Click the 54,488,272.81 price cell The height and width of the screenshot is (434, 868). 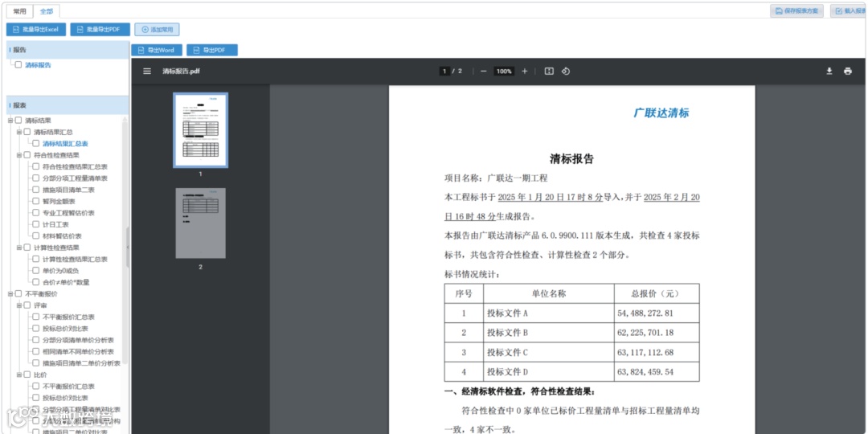click(x=657, y=313)
